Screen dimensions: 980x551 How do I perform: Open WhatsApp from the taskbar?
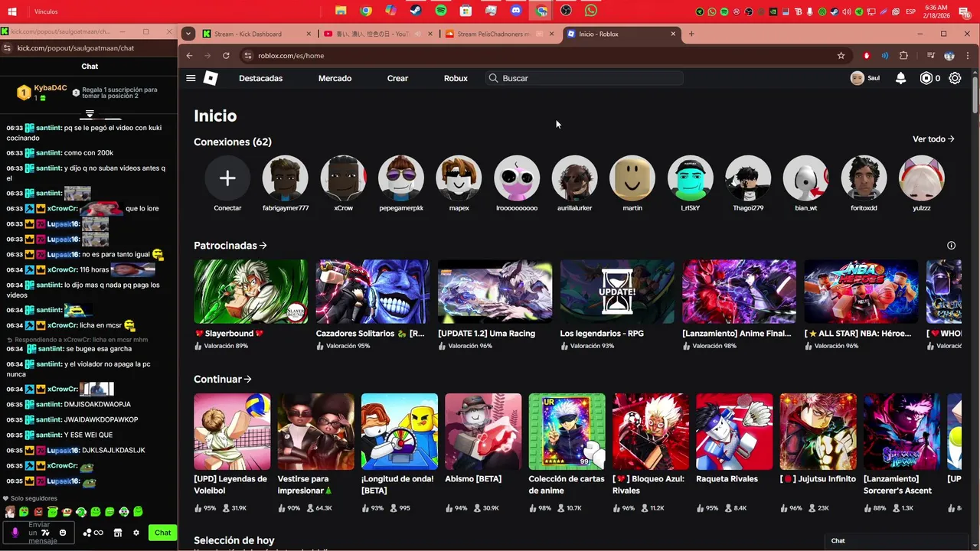click(591, 11)
